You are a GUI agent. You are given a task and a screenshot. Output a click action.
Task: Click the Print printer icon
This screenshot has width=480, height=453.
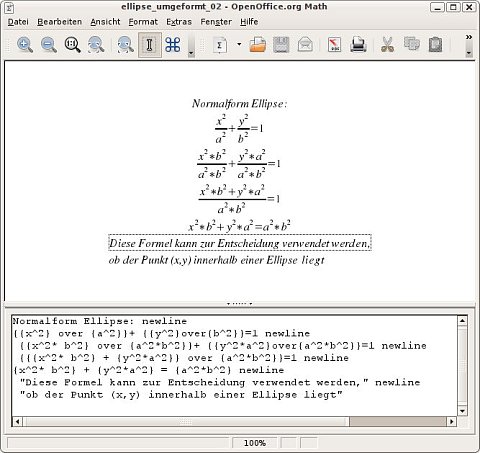click(358, 45)
